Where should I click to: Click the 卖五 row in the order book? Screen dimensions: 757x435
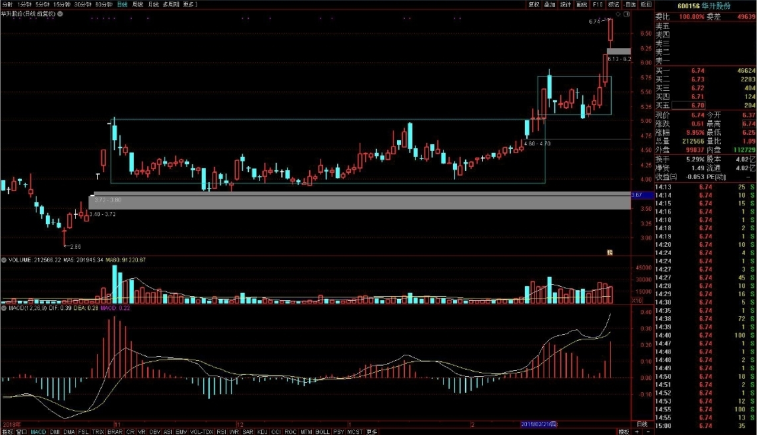[x=692, y=28]
